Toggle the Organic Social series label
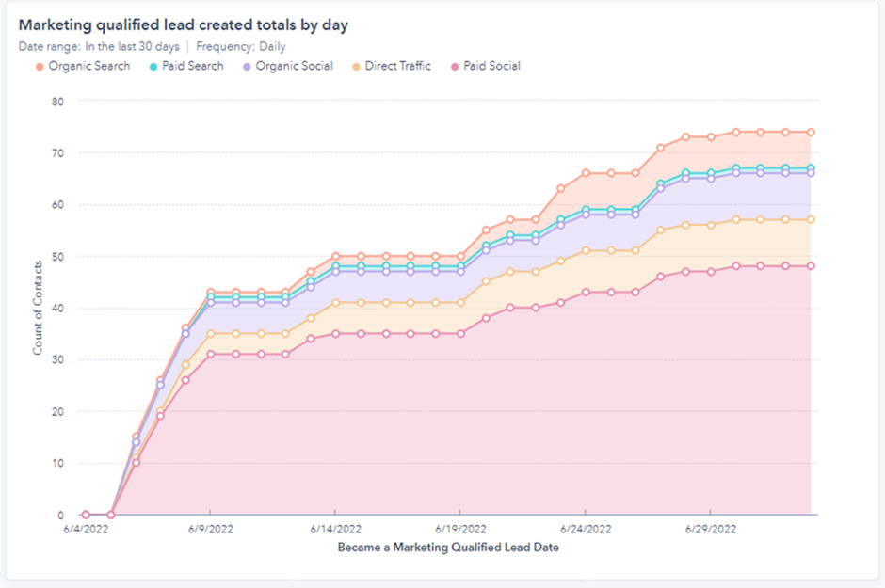The image size is (885, 588). (x=294, y=66)
